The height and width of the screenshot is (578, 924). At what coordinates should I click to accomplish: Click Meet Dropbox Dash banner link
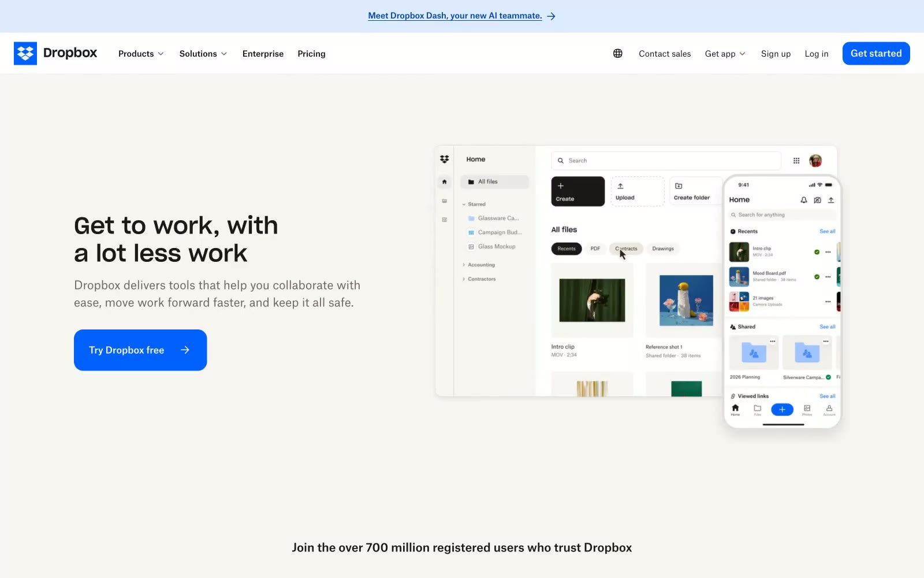(x=455, y=16)
